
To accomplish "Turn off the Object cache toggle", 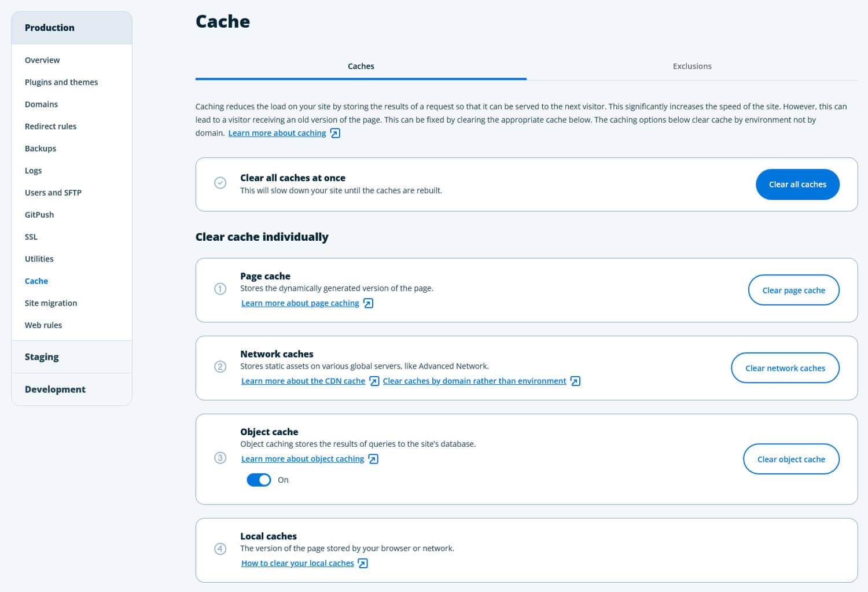I will (259, 480).
